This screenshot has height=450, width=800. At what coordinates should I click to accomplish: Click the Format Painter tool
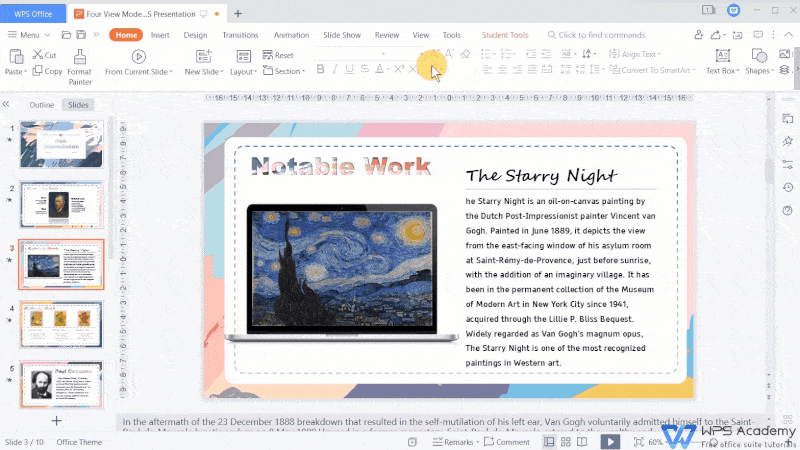coord(79,66)
